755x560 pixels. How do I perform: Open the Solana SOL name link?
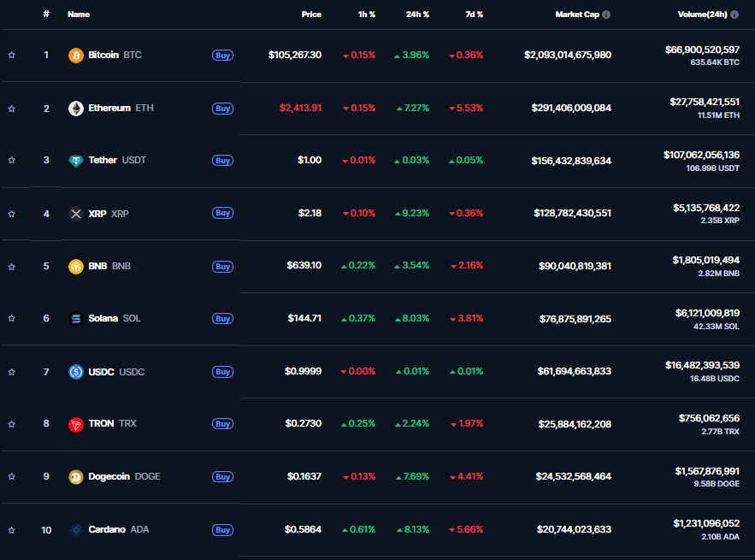point(115,318)
